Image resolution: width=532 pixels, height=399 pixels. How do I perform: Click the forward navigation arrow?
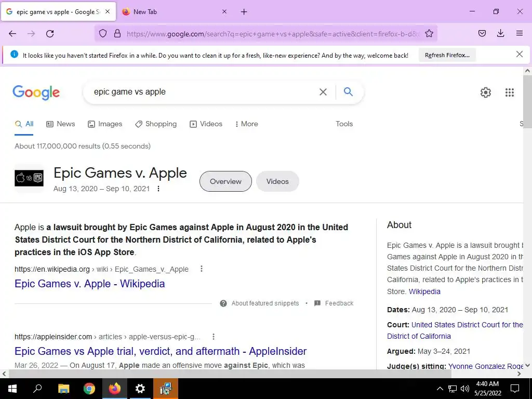(x=31, y=34)
